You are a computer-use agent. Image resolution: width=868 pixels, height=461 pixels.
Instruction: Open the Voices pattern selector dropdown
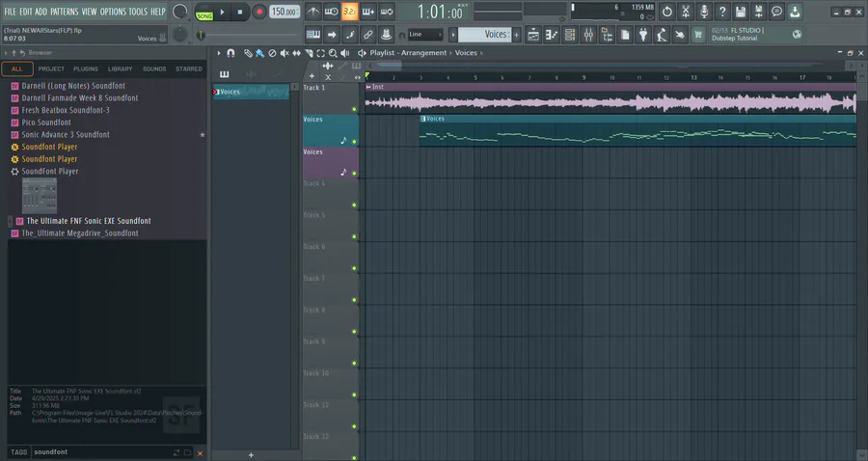tap(485, 35)
